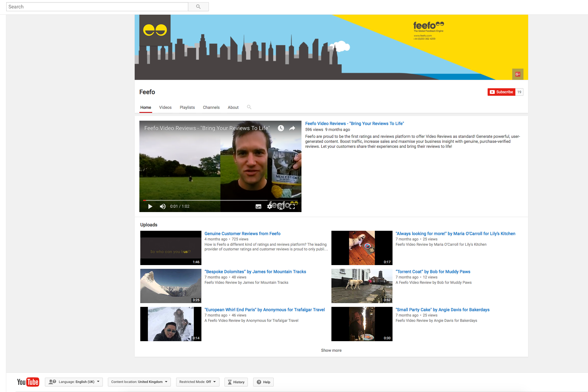Open the player settings gear
The image size is (588, 392).
point(270,206)
